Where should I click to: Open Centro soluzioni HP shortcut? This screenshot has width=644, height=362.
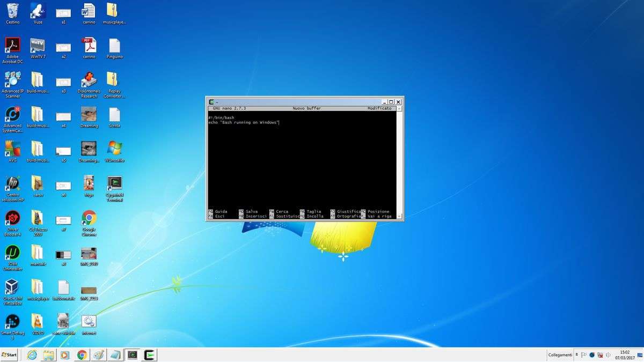pos(12,189)
